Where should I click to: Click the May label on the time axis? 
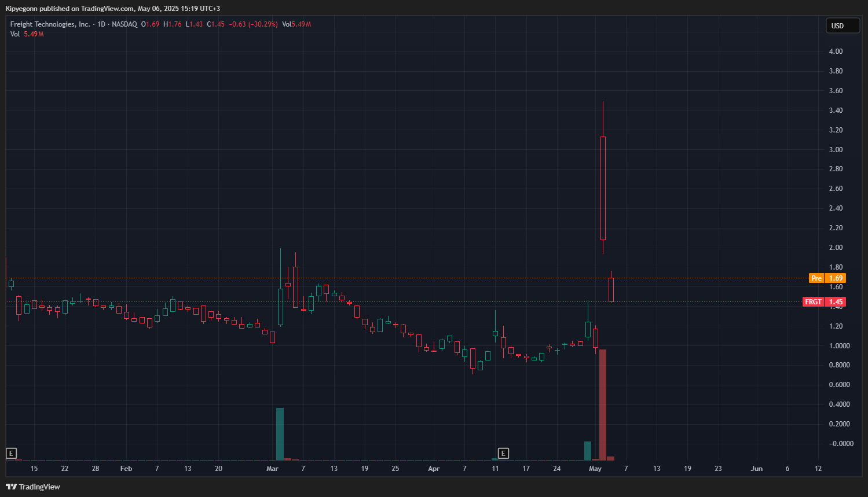point(595,469)
